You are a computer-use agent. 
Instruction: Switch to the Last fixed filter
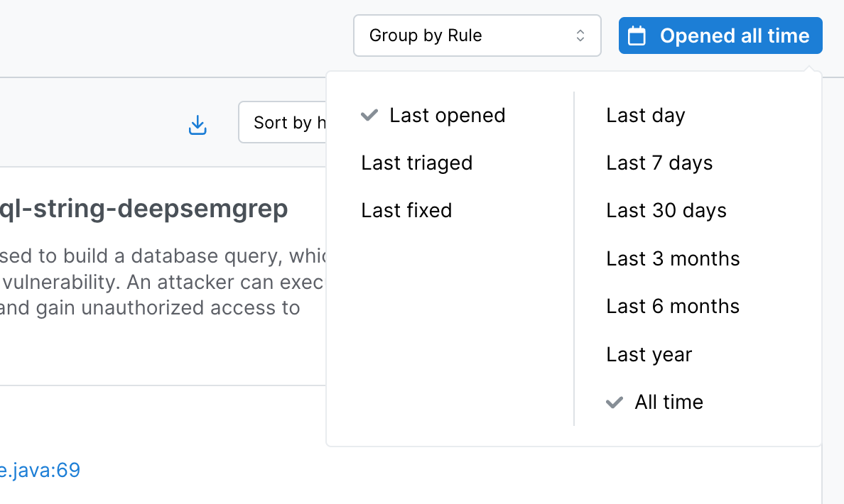[x=406, y=211]
